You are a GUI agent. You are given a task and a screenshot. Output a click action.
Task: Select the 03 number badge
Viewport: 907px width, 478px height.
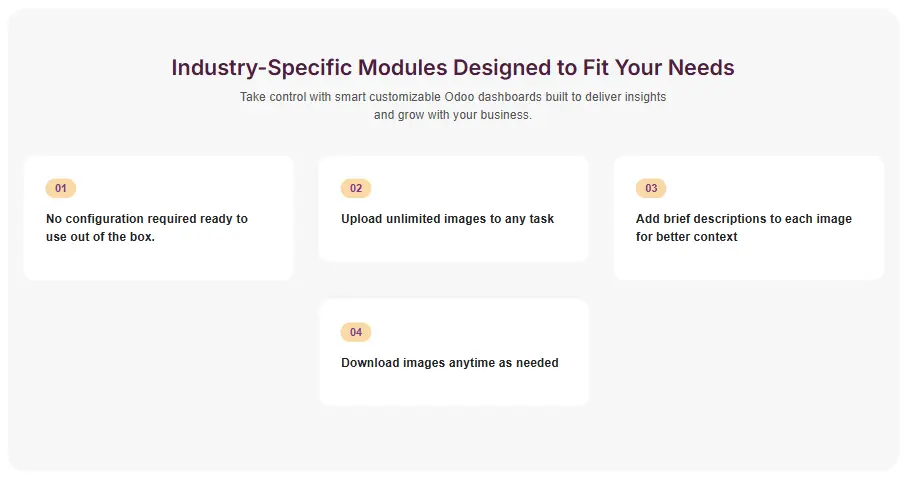(651, 188)
